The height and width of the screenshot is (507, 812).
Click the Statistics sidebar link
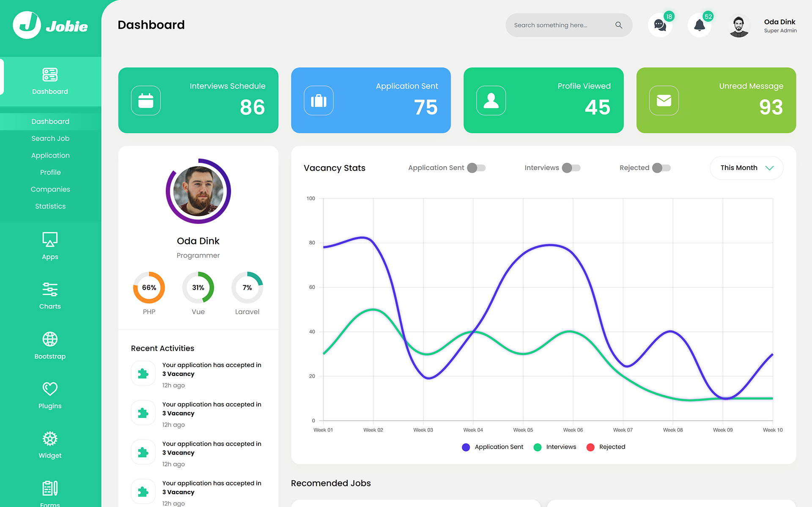click(x=50, y=206)
